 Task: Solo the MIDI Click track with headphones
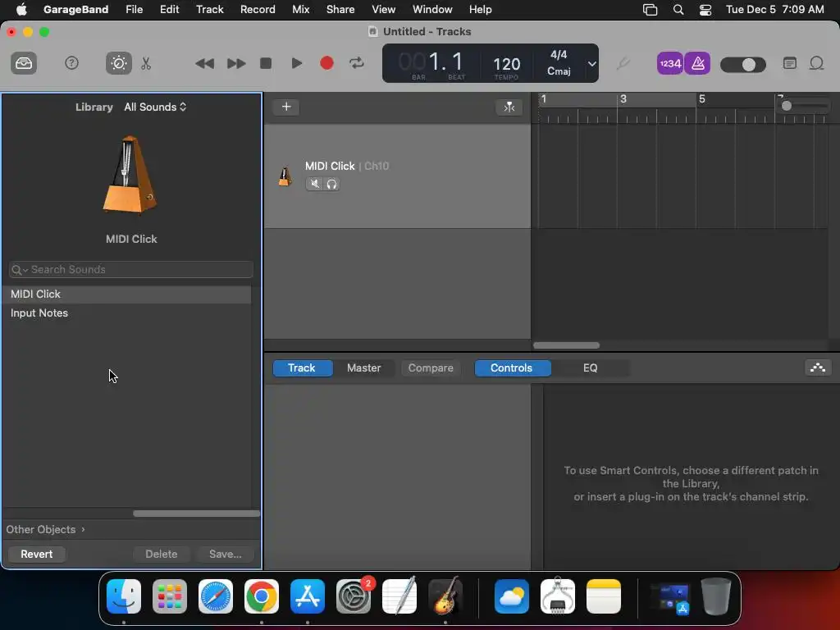click(x=331, y=184)
